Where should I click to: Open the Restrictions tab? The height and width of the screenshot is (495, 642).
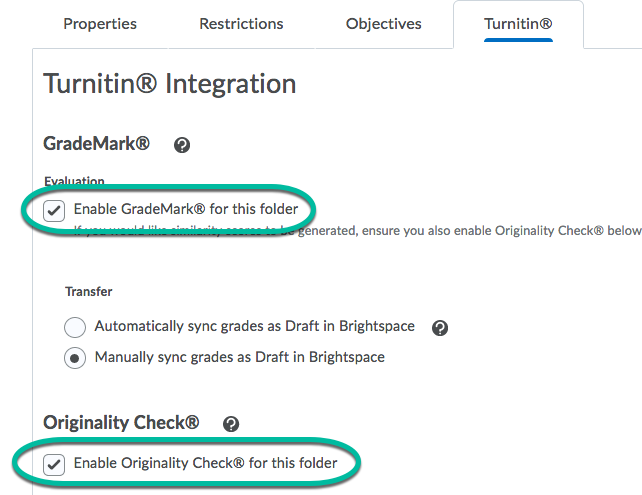[x=241, y=24]
